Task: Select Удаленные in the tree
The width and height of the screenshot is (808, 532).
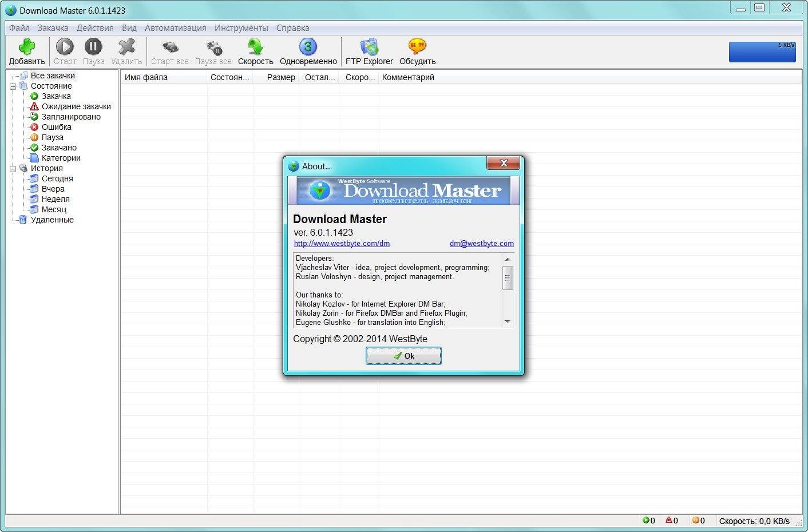Action: coord(52,220)
